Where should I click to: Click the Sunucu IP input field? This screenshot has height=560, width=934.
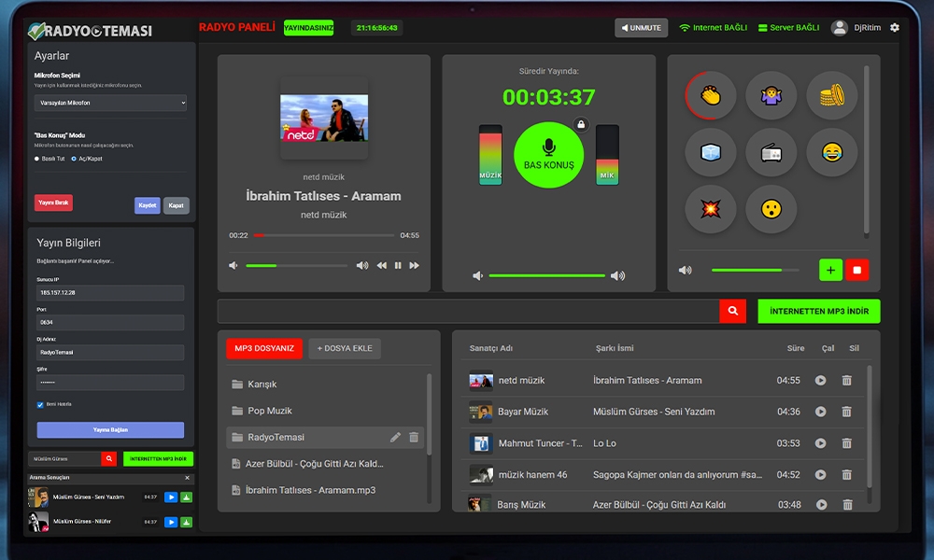[x=110, y=293]
